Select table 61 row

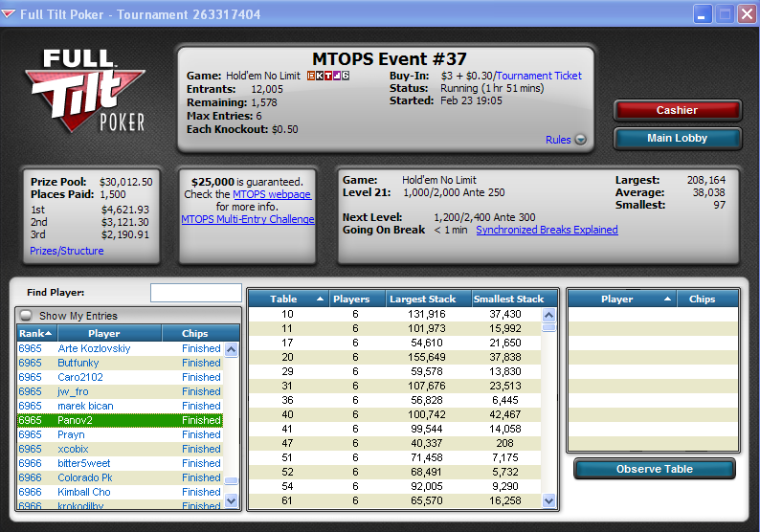395,500
